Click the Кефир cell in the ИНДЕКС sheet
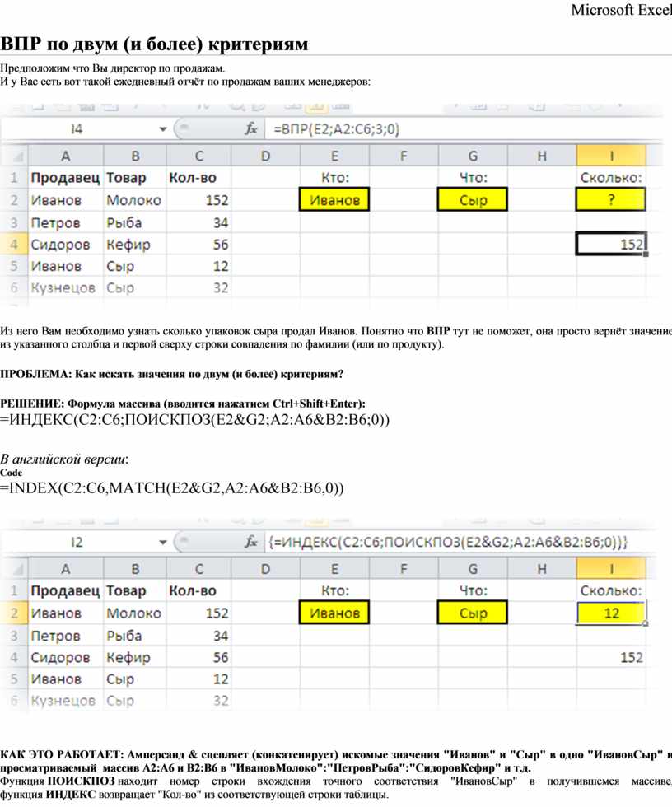This screenshot has width=672, height=807. click(135, 657)
